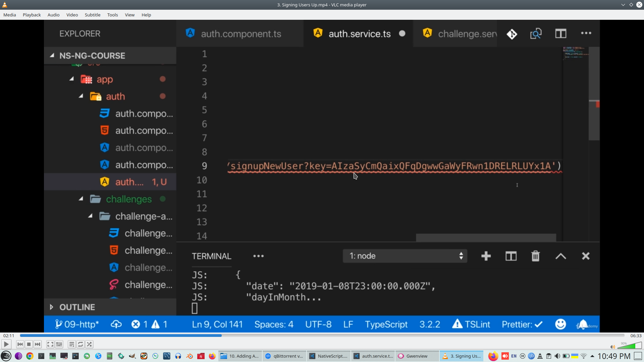
Task: Open the Subtitle menu
Action: click(x=92, y=15)
